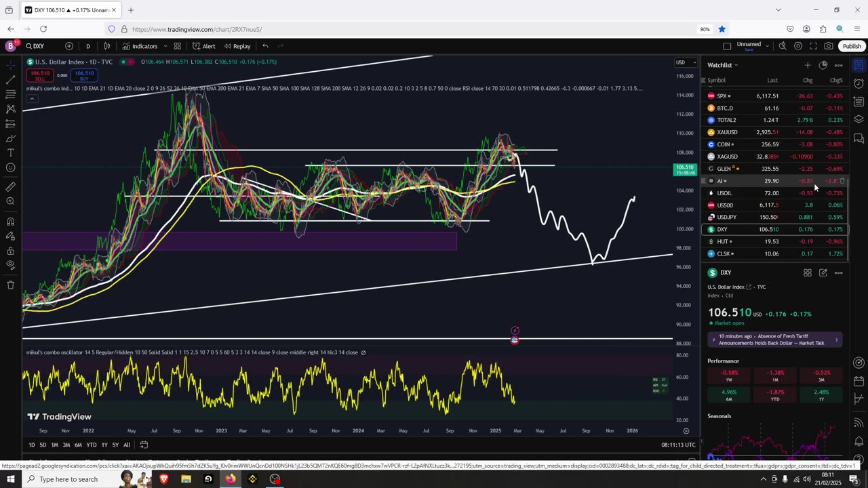Image resolution: width=868 pixels, height=488 pixels.
Task: Bookmark this page with the star
Action: pyautogui.click(x=722, y=29)
